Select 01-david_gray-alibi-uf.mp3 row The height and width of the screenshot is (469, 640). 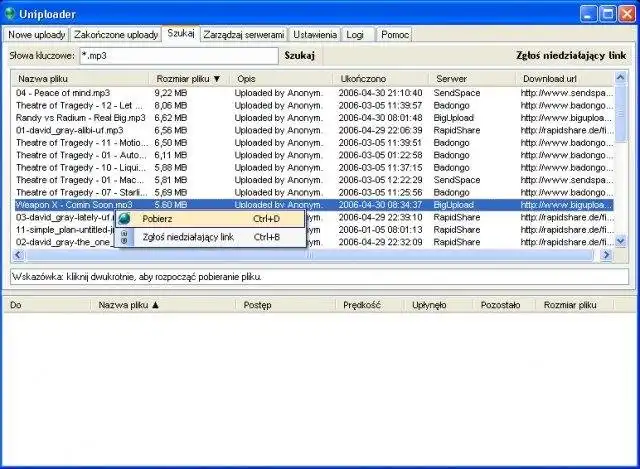[314, 130]
